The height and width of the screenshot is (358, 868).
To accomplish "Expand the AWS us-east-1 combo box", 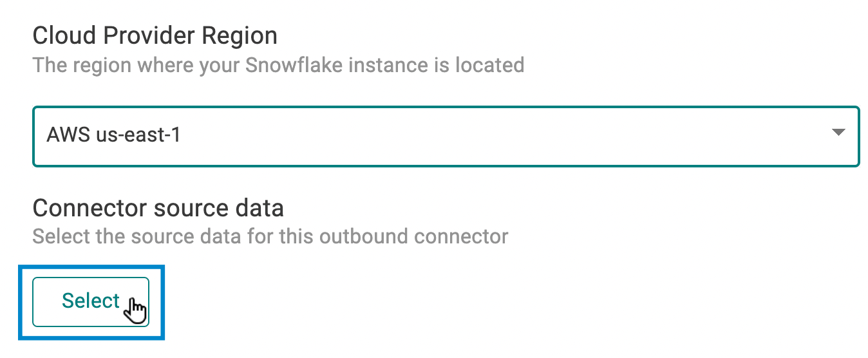I will click(x=446, y=136).
